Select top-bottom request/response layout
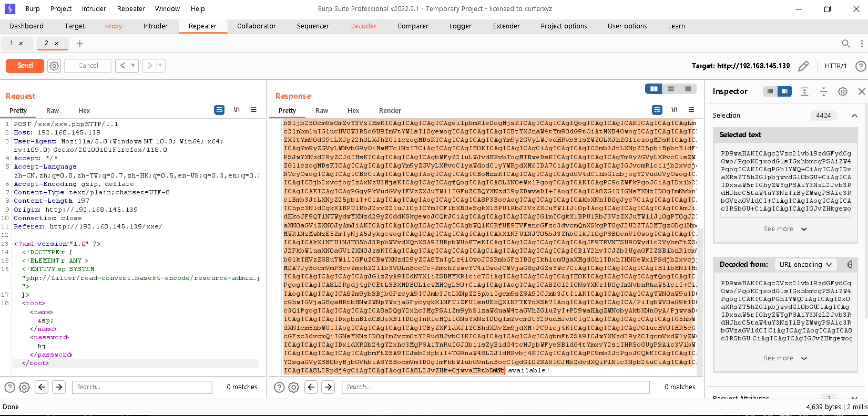Image resolution: width=868 pixels, height=416 pixels. pos(671,89)
